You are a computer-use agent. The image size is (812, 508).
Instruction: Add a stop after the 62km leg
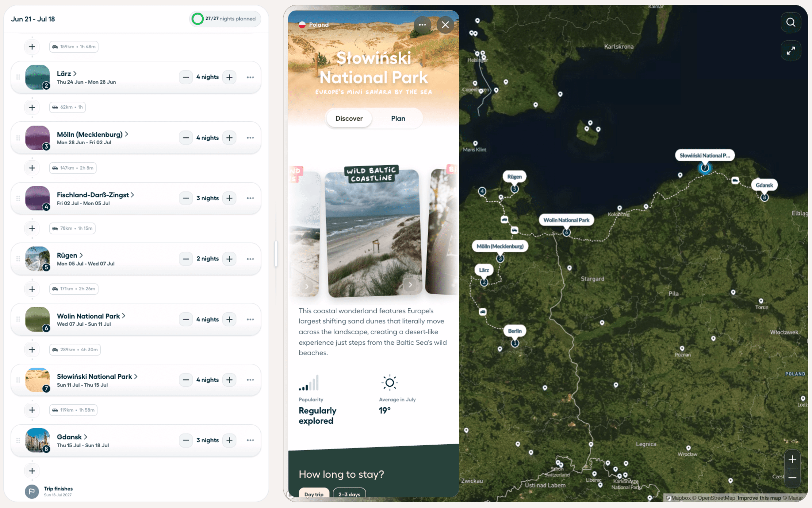point(32,108)
